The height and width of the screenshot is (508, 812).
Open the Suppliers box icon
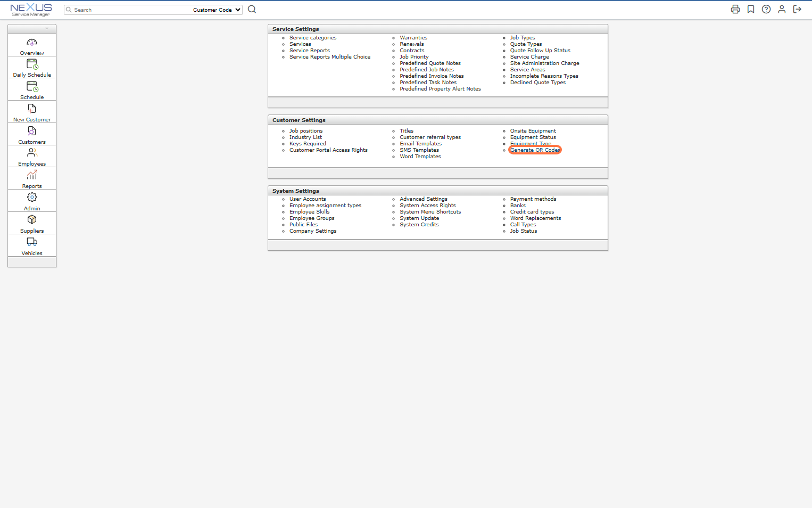(x=32, y=219)
